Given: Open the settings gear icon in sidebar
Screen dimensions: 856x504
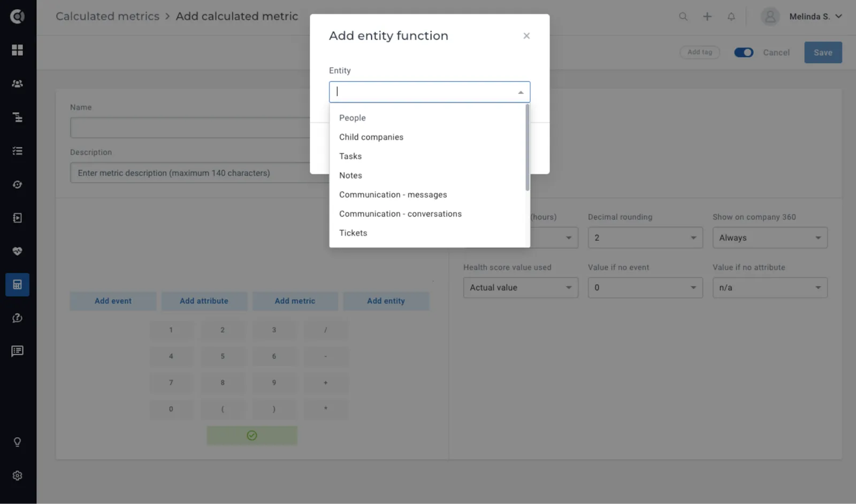Looking at the screenshot, I should point(17,476).
